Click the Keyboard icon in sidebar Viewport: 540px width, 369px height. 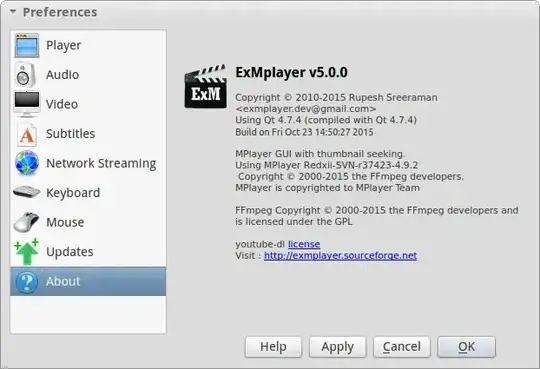(x=27, y=192)
